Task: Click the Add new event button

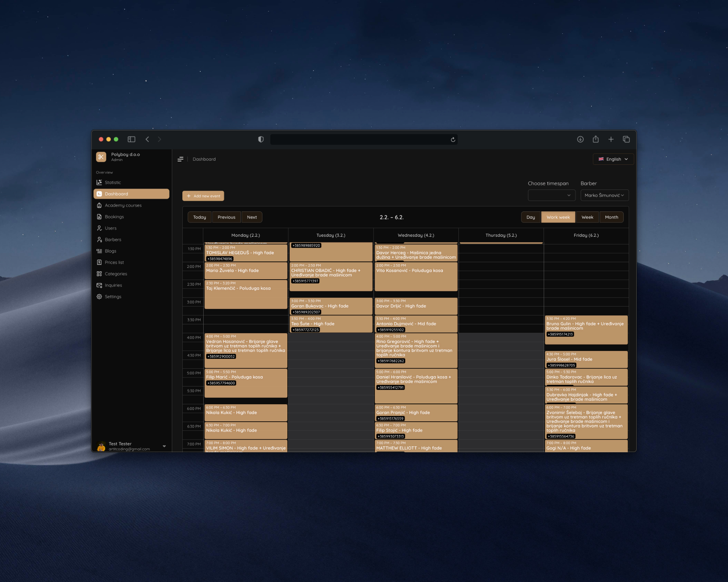Action: (x=203, y=196)
